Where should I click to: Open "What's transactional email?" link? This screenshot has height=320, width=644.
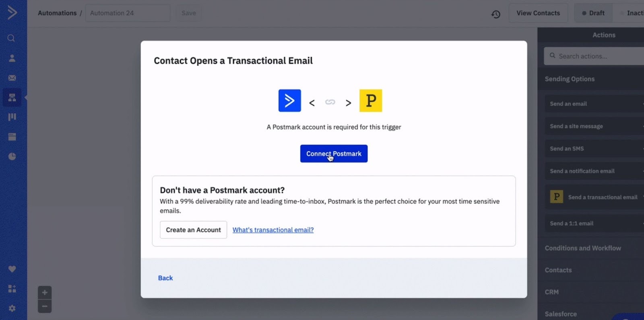coord(273,230)
